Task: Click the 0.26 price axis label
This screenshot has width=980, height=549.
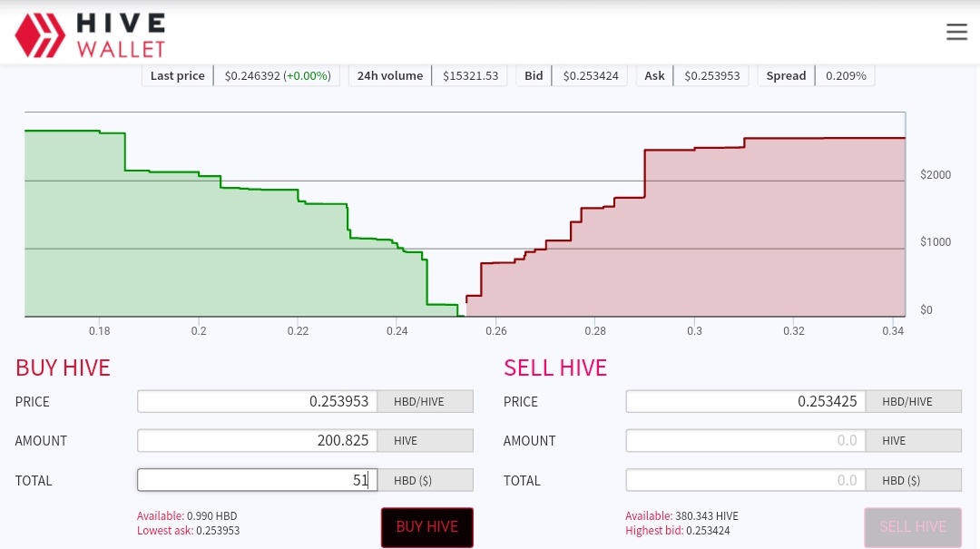Action: point(496,331)
